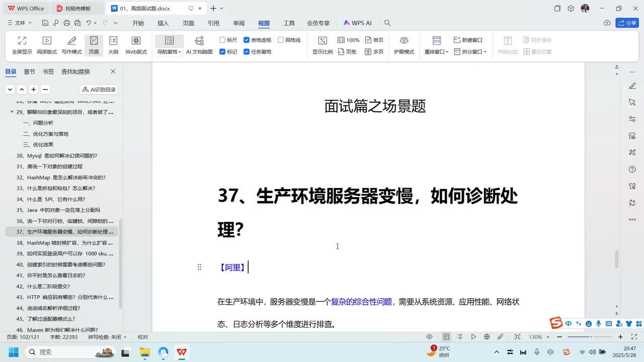Show single page (单页) view
Viewport: 644px width, 362px height.
click(x=374, y=40)
